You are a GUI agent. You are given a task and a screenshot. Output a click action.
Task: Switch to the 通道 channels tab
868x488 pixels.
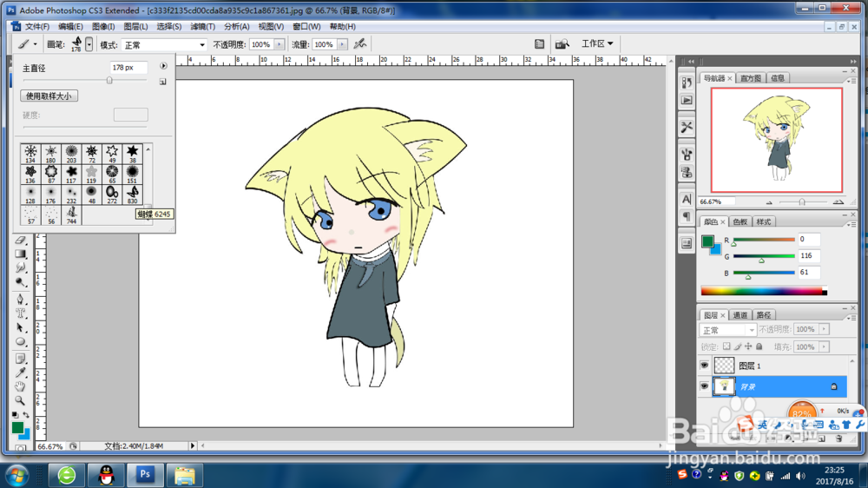[x=740, y=315]
